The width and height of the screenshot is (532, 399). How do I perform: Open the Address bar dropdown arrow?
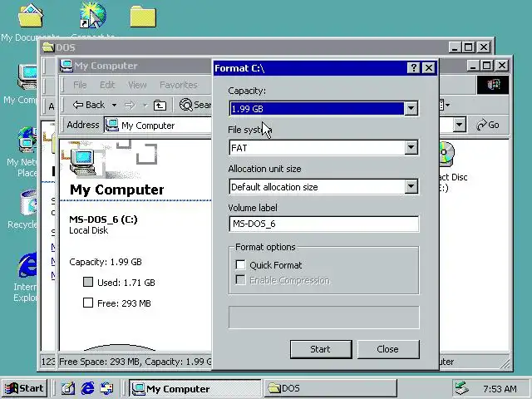point(459,126)
